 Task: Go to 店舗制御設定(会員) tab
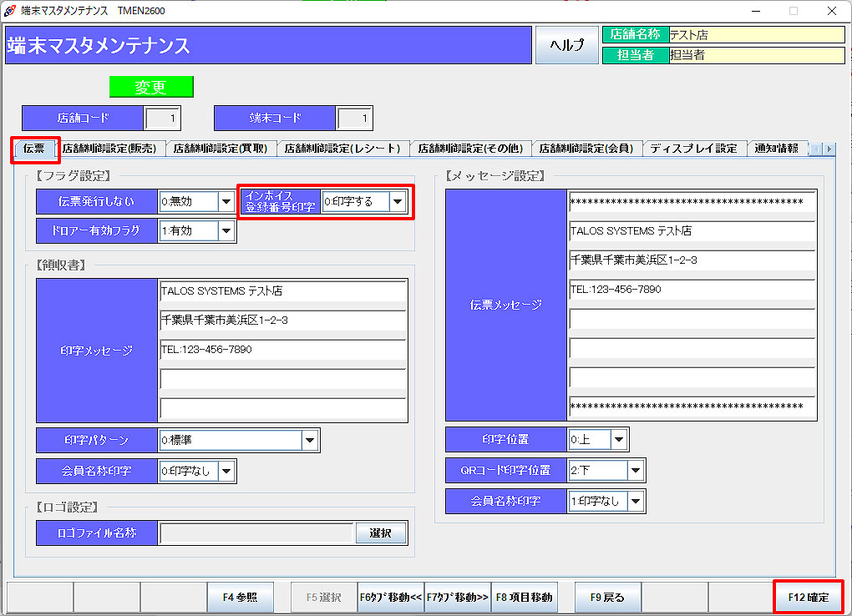(x=586, y=149)
